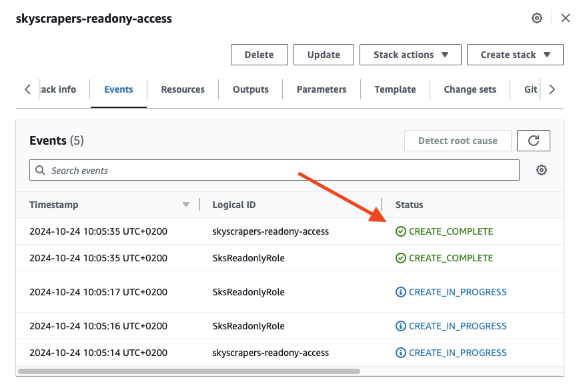Click the search magnifier icon in events
The image size is (583, 392).
point(41,171)
